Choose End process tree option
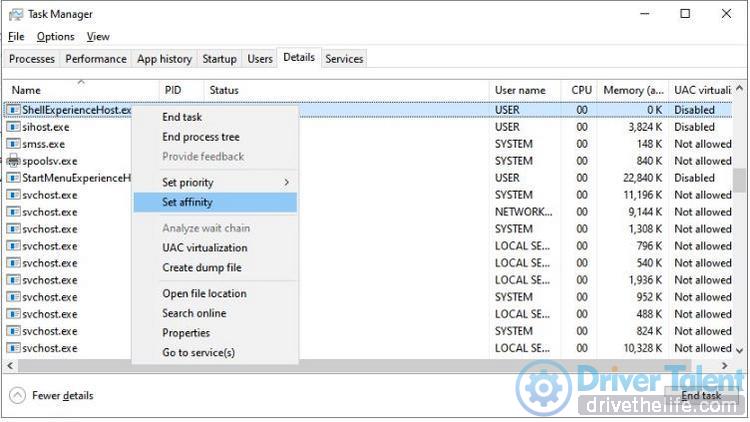This screenshot has width=750, height=422. (x=201, y=137)
